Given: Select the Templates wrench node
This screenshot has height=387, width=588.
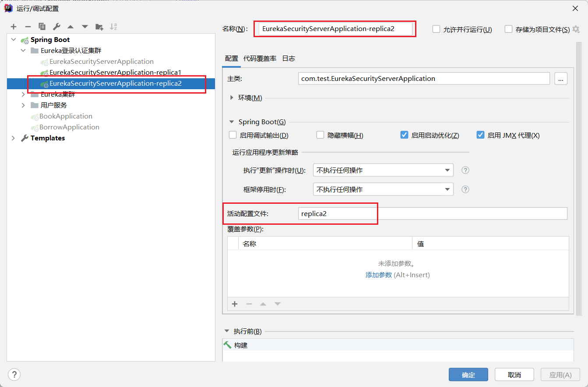Looking at the screenshot, I should (x=43, y=138).
